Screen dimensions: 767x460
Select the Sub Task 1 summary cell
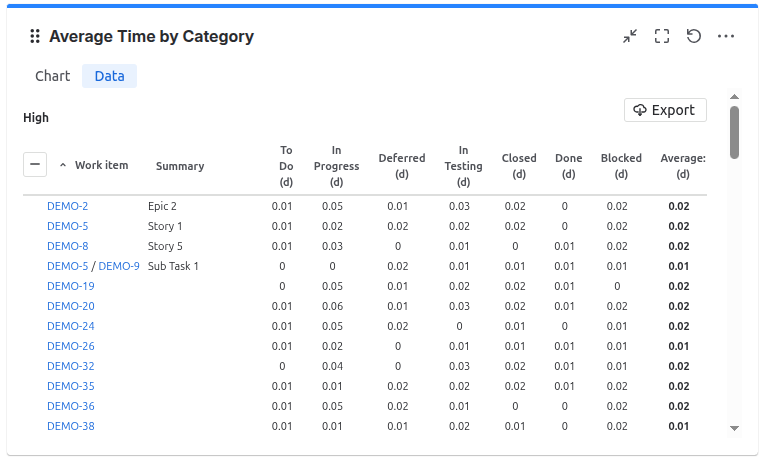173,266
